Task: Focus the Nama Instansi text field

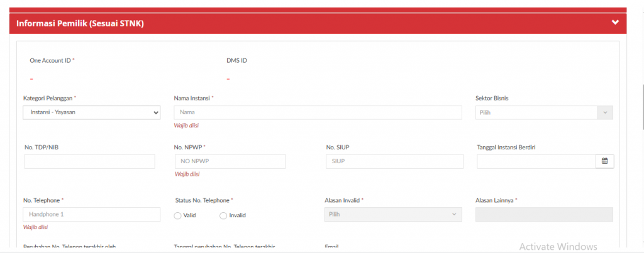Action: click(x=318, y=112)
